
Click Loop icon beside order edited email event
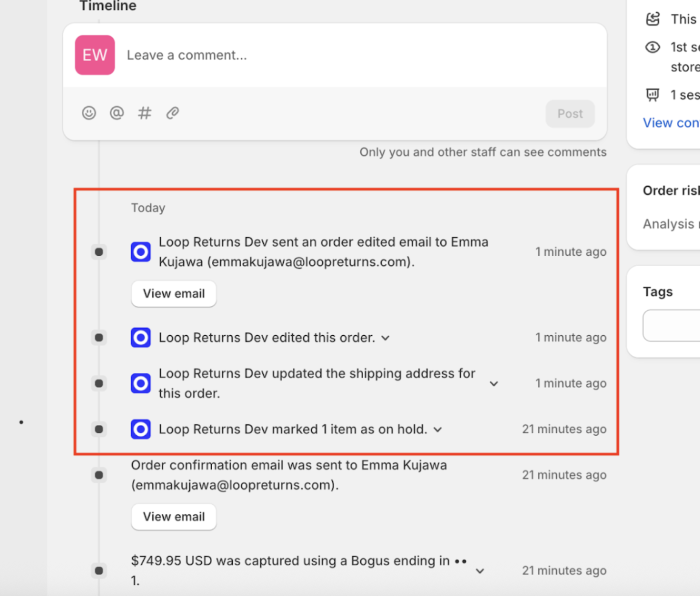(x=141, y=252)
